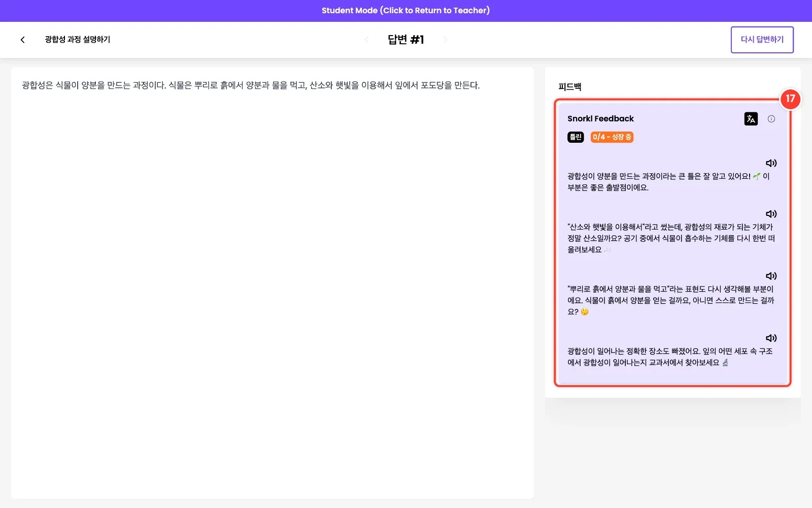This screenshot has height=508, width=812.
Task: Go back using the left arrow icon
Action: click(22, 40)
